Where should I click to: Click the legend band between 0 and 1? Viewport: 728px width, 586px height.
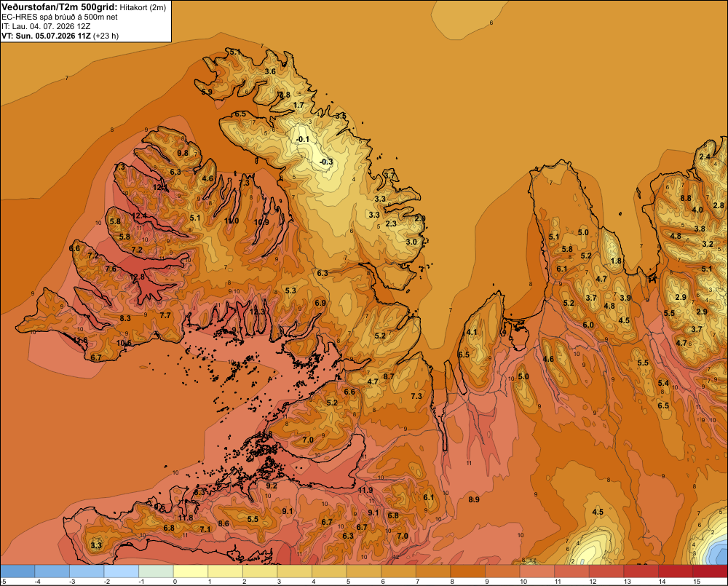point(190,571)
